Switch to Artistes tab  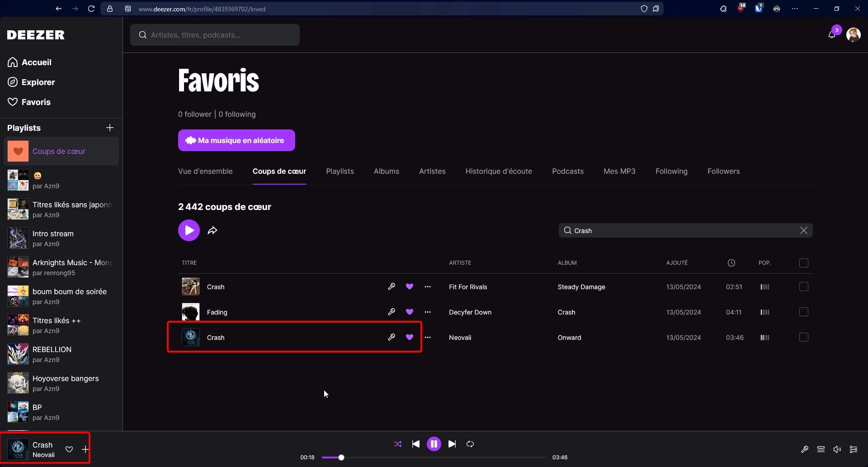click(x=432, y=171)
